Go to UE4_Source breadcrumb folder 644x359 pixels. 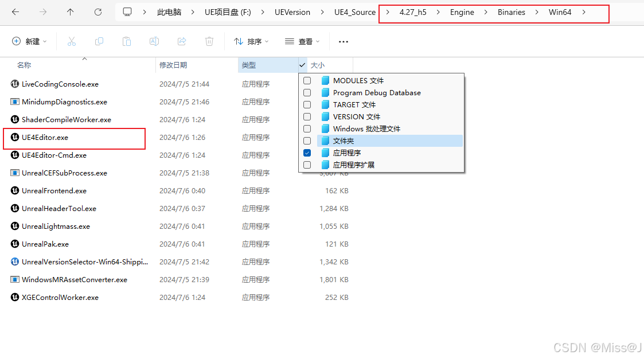click(355, 12)
